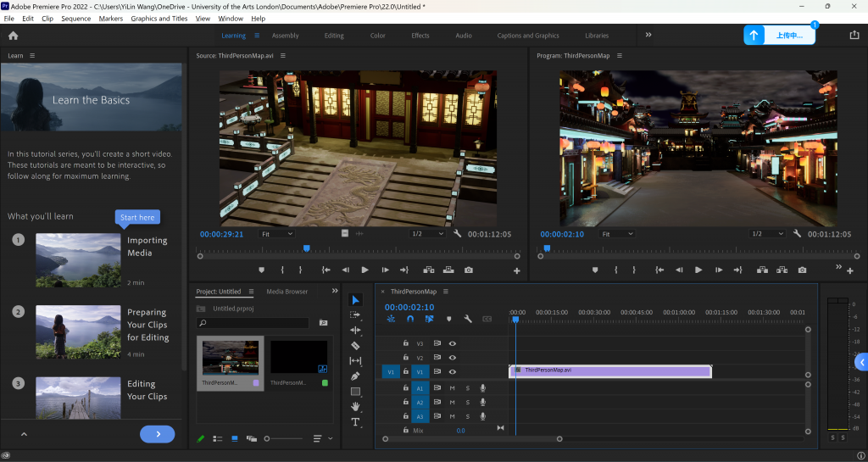Select ThirdPersonMap.avi clip on timeline
868x462 pixels.
(x=610, y=371)
